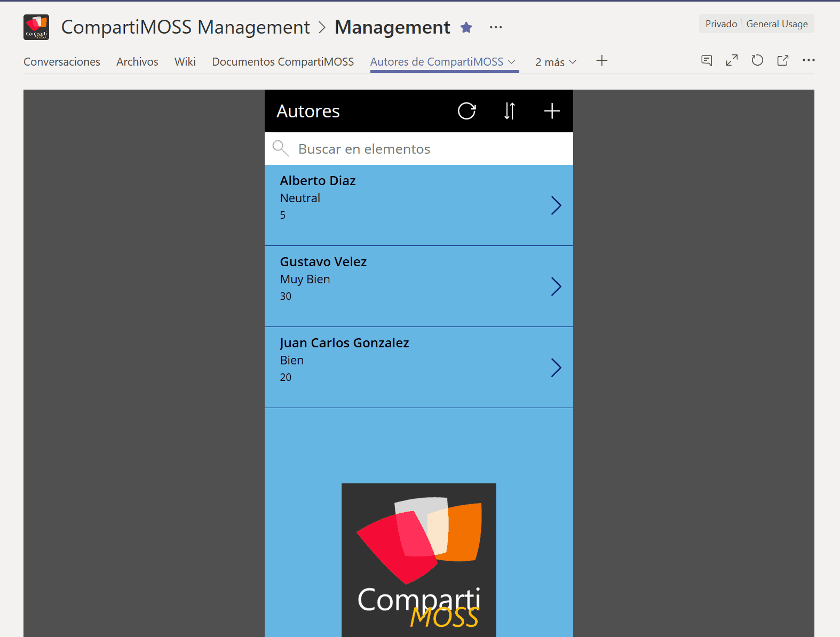
Task: Switch to the Archivos tab
Action: [x=137, y=62]
